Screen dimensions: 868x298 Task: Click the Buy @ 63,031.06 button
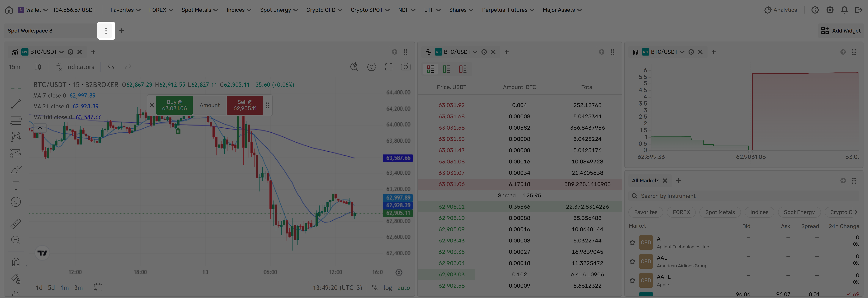pos(175,105)
